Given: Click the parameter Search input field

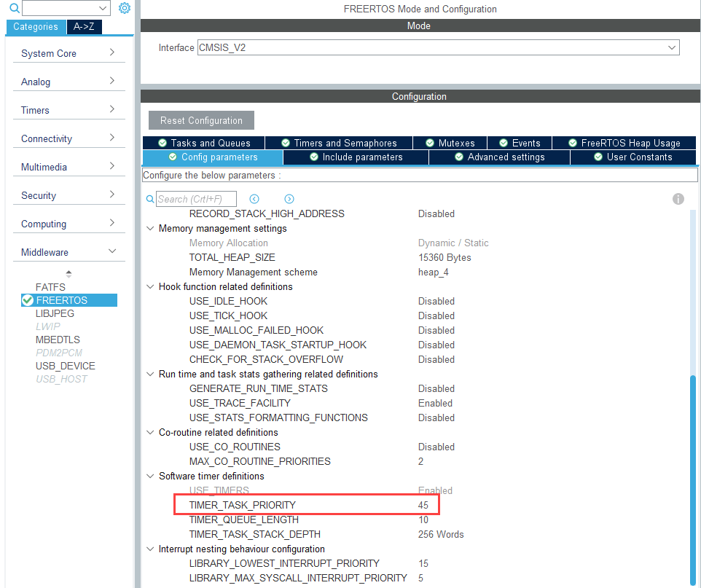Looking at the screenshot, I should pyautogui.click(x=196, y=199).
